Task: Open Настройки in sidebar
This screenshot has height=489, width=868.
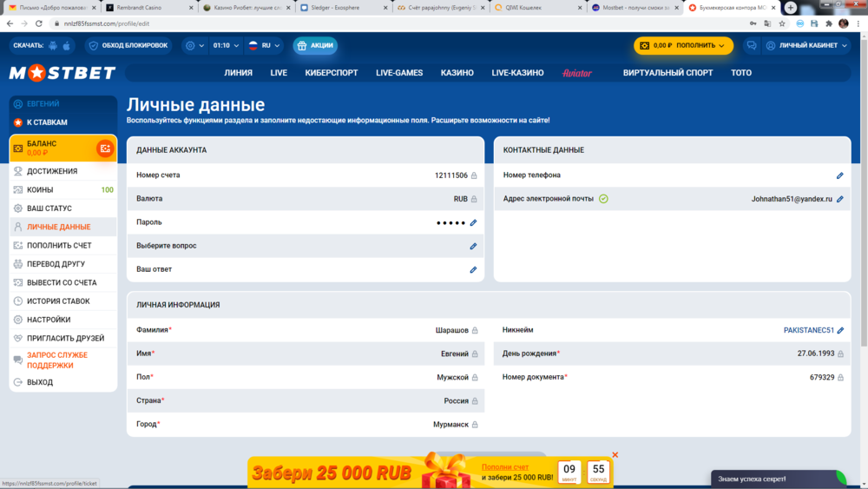Action: point(63,320)
